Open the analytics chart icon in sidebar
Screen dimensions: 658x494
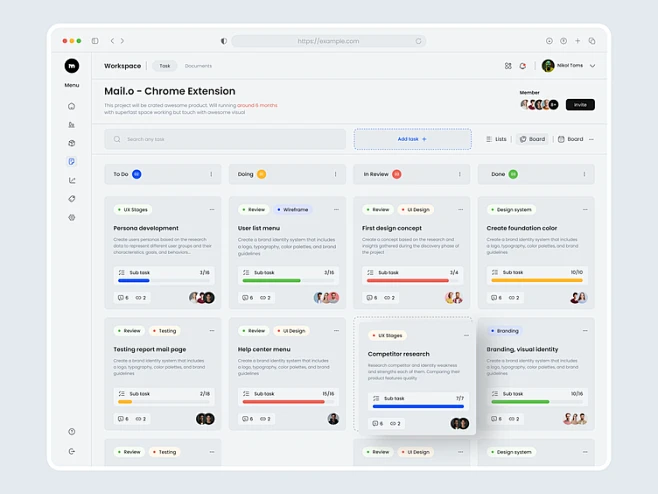pyautogui.click(x=72, y=180)
